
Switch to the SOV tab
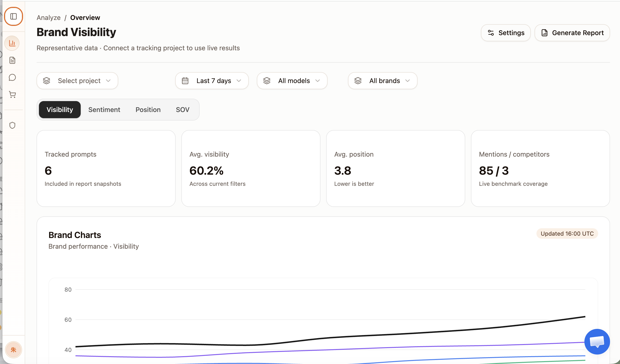point(183,110)
